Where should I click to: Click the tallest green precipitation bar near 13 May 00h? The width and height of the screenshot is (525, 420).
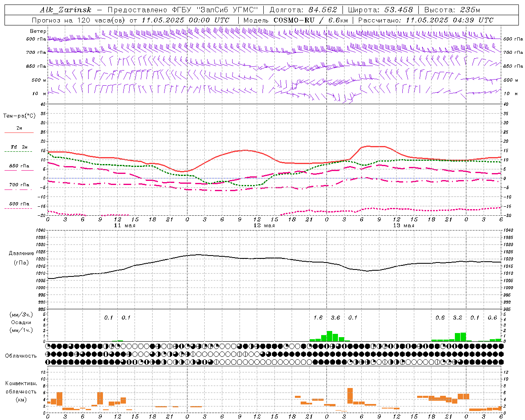click(329, 336)
